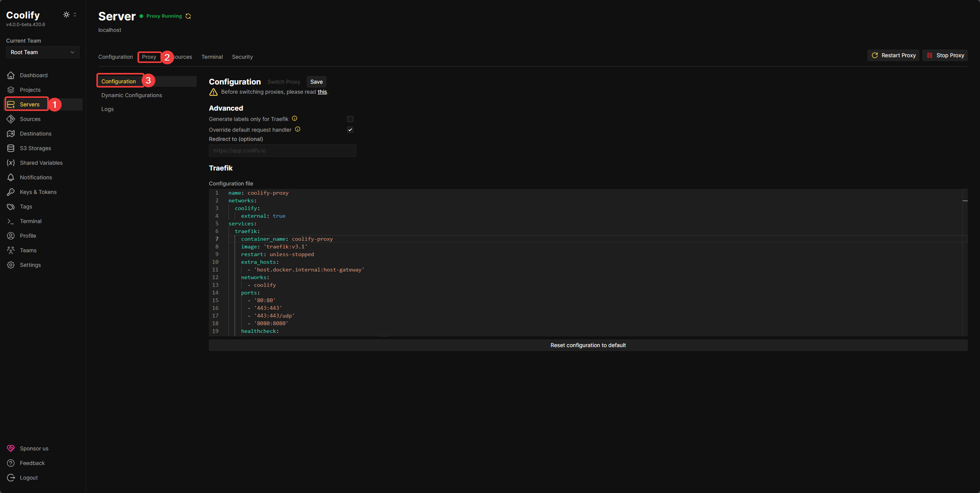This screenshot has width=980, height=493.
Task: Enable Generate labels only for Traefik checkbox
Action: pos(350,119)
